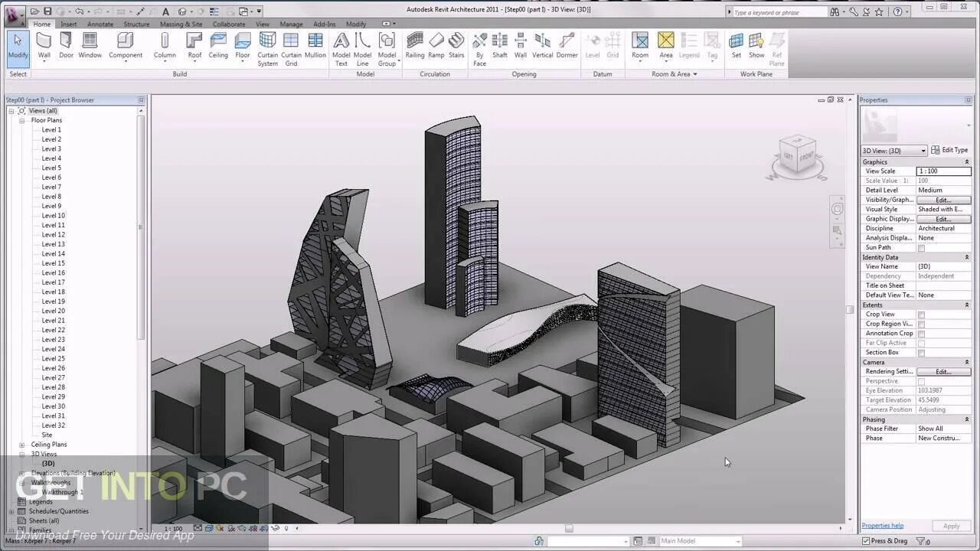This screenshot has width=980, height=551.
Task: Select the Dormer opening tool
Action: click(x=567, y=46)
